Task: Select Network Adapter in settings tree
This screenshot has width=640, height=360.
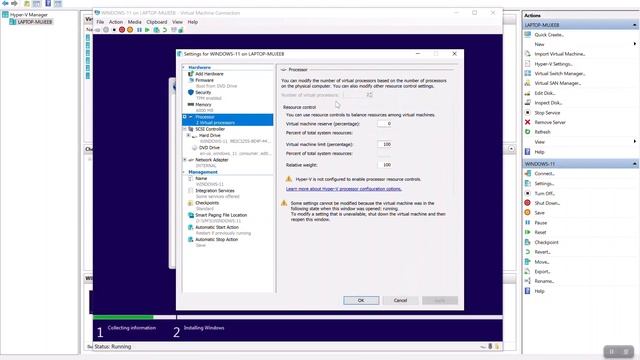Action: (x=212, y=160)
